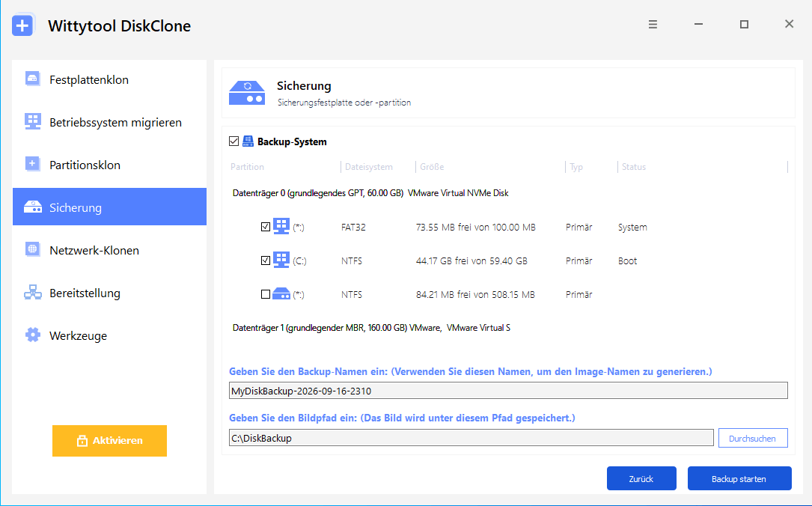Open the Festplattenklon sidebar icon
Screen dimensions: 812x506
coord(33,79)
